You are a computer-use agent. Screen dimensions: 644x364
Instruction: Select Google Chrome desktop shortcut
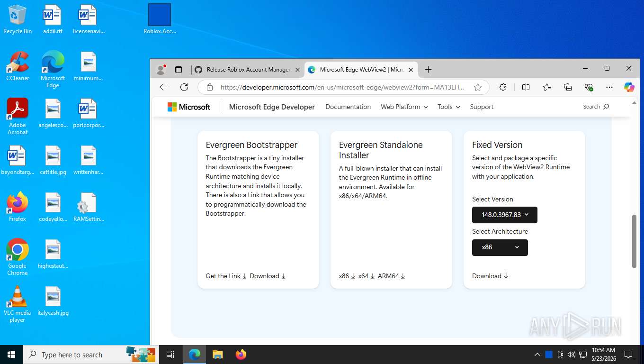coord(18,257)
